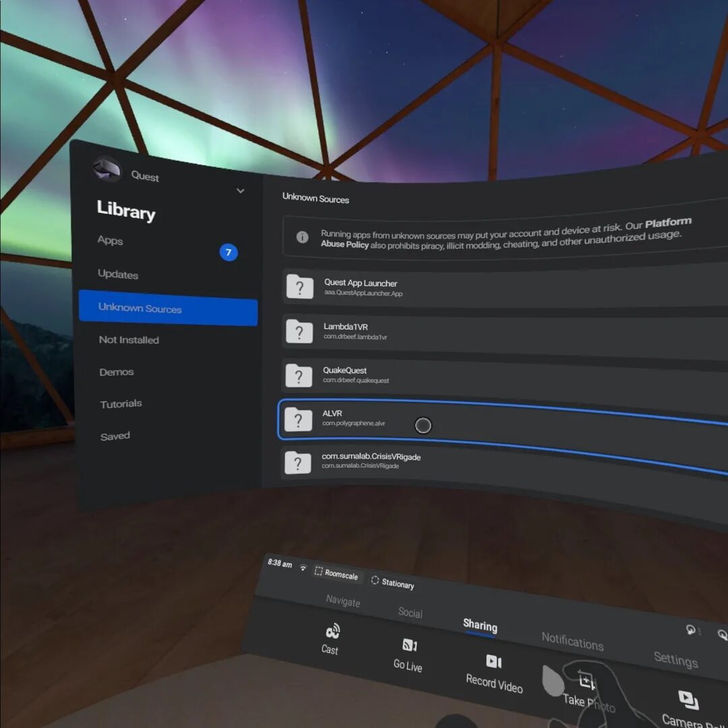Click the blue 7 updates badge
Screen dimensions: 728x728
(229, 252)
